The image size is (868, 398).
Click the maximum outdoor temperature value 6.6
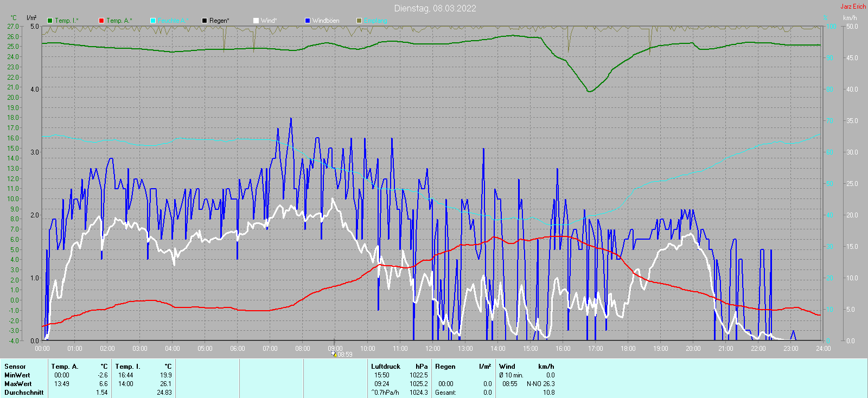click(104, 384)
